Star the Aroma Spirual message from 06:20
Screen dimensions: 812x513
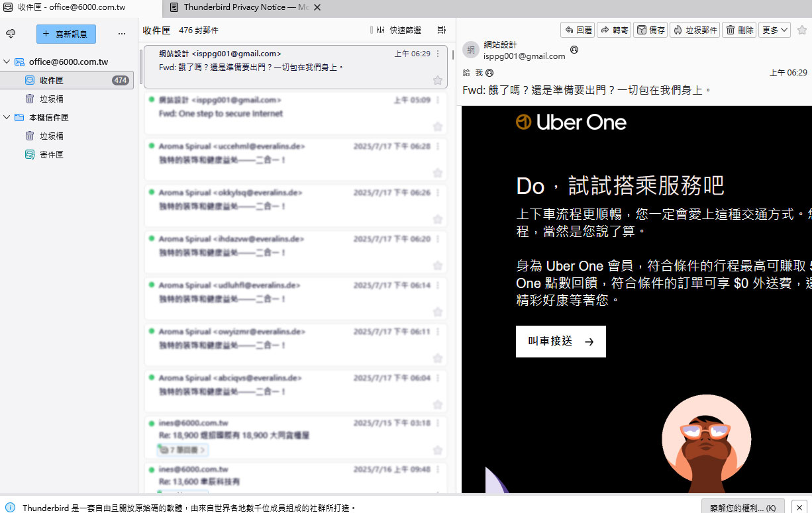[437, 265]
